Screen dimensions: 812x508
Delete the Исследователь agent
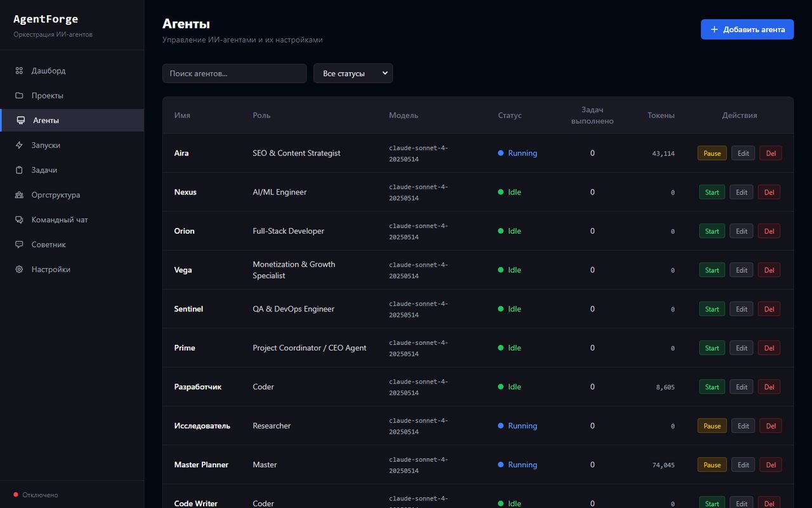click(771, 425)
